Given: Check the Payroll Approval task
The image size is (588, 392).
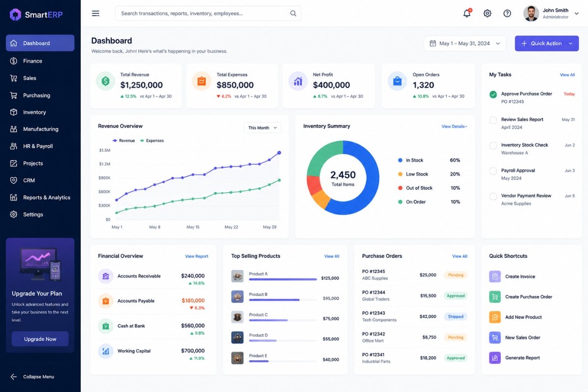Looking at the screenshot, I should click(493, 171).
